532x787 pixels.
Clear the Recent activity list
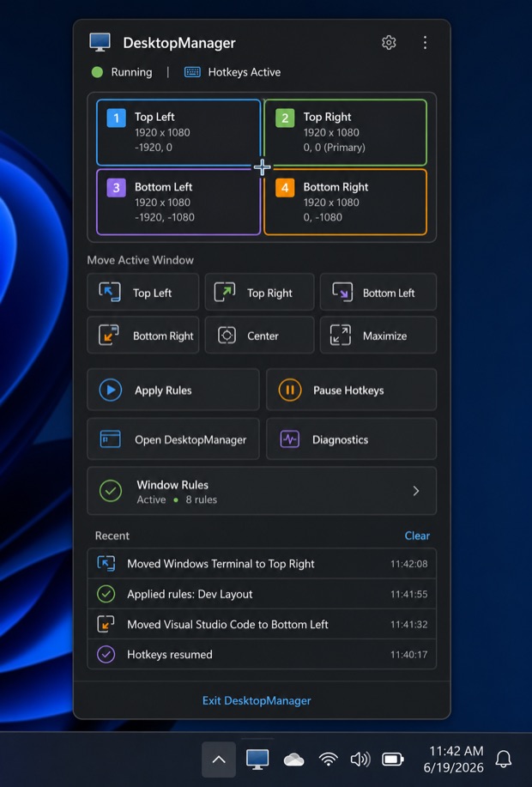pyautogui.click(x=417, y=536)
